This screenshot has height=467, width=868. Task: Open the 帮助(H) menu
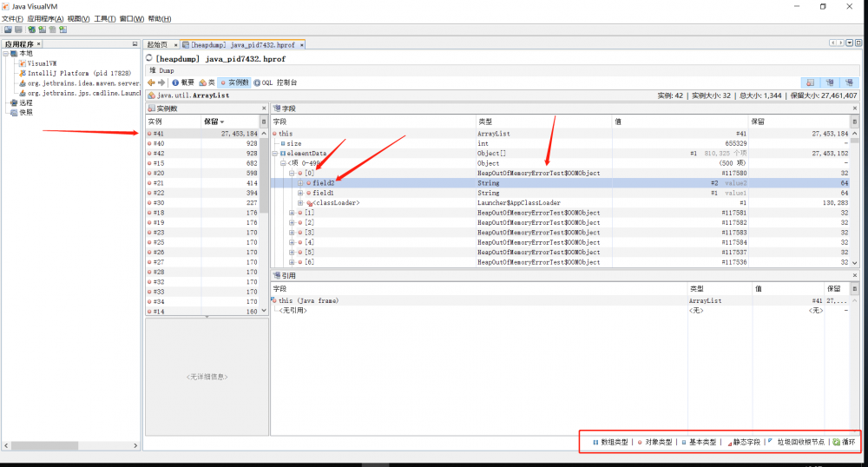(x=160, y=19)
